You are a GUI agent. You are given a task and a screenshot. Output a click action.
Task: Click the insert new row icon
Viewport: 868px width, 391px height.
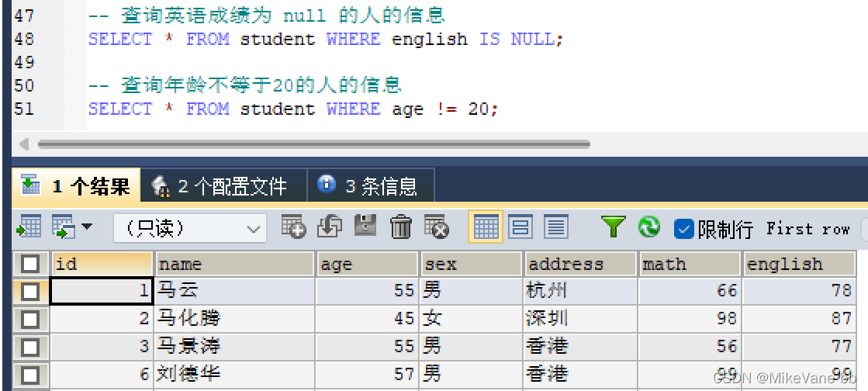point(293,227)
